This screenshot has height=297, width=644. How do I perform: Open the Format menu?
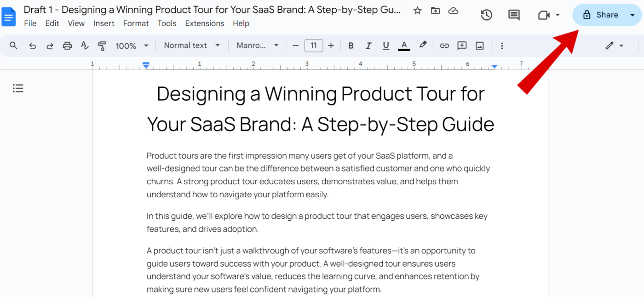[x=136, y=23]
